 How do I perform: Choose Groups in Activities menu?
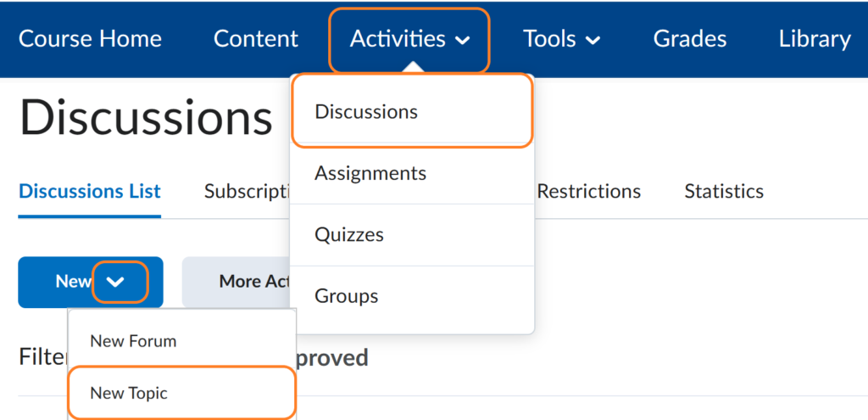[x=412, y=296]
